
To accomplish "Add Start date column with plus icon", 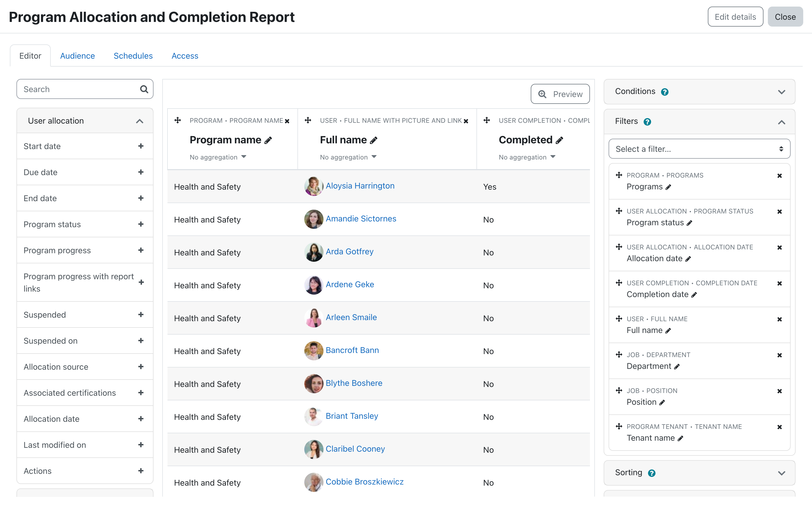I will click(141, 146).
